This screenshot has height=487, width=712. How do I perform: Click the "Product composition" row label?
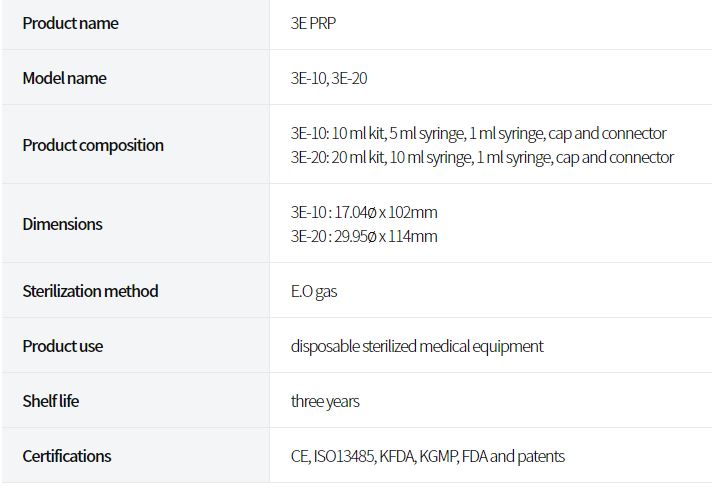point(93,145)
